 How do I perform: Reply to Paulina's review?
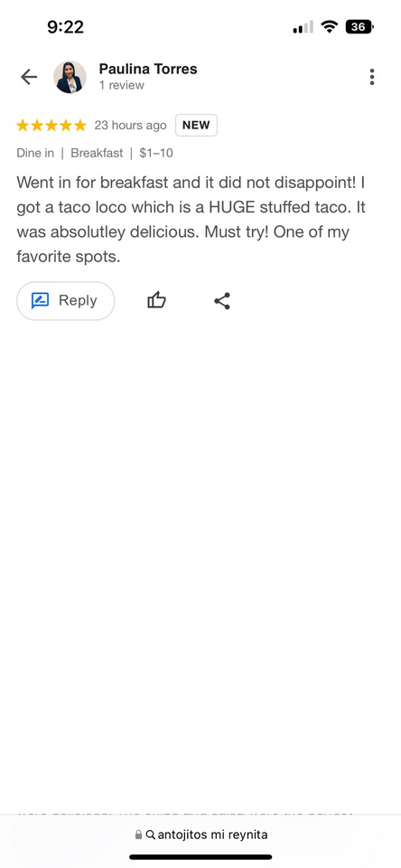point(66,300)
